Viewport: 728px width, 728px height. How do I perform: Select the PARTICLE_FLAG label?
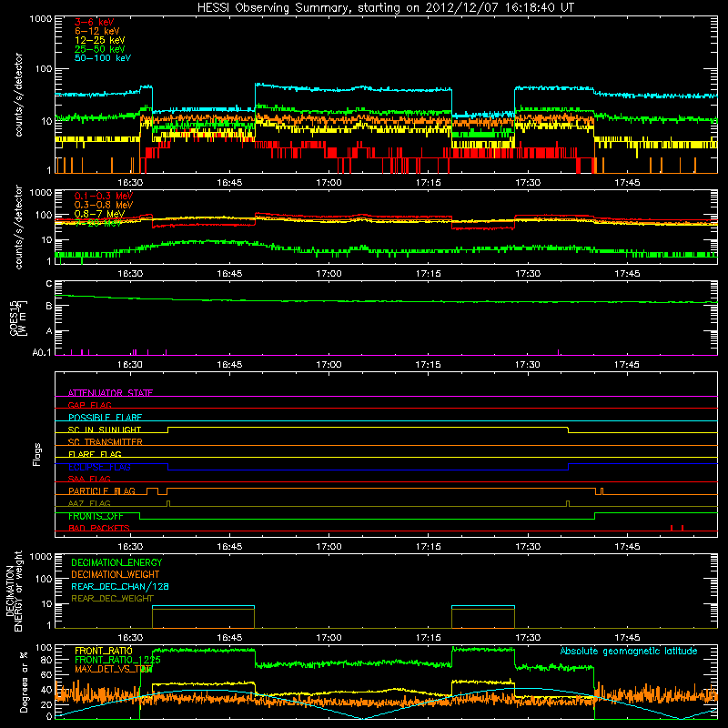[x=102, y=490]
